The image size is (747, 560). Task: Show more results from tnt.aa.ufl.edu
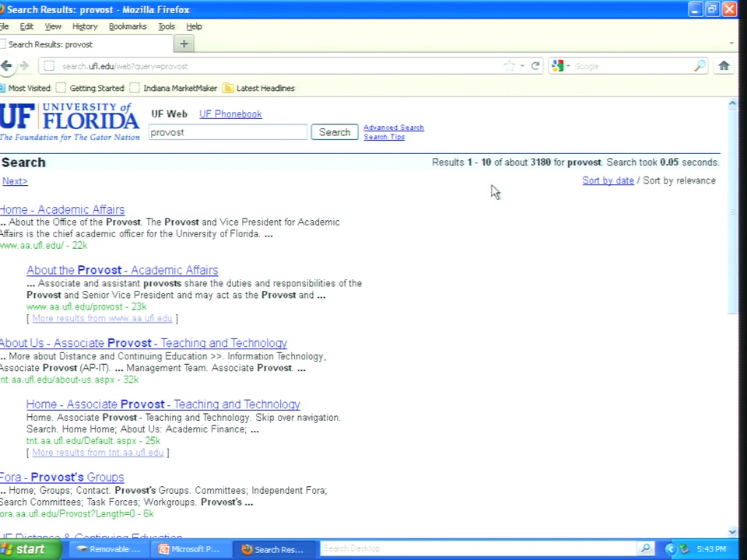[x=98, y=453]
